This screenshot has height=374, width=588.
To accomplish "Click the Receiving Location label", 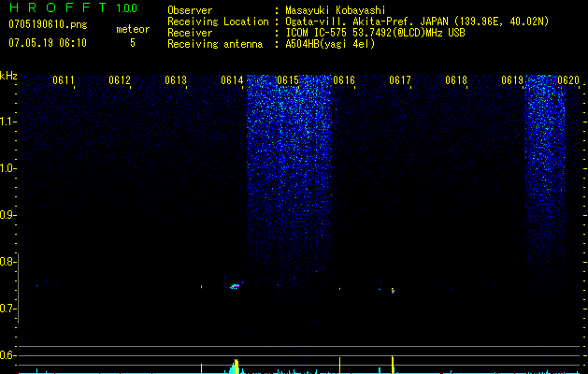I will [x=218, y=22].
